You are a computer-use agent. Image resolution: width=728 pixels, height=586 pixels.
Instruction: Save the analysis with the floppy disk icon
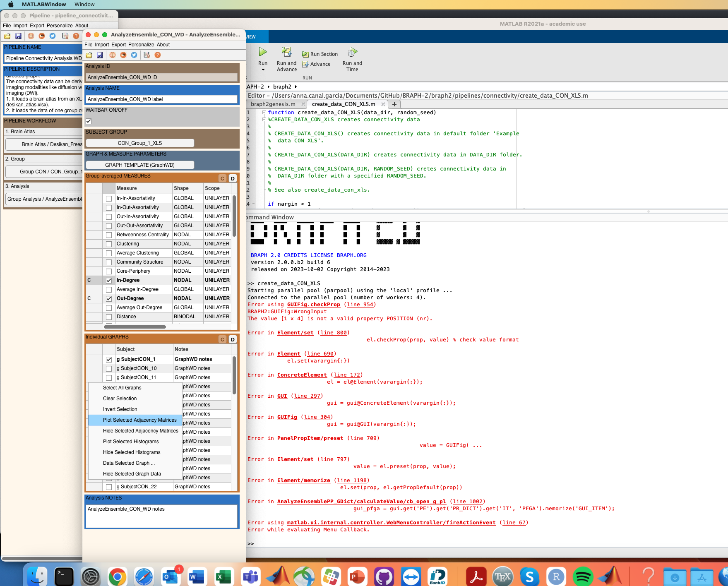pyautogui.click(x=100, y=55)
